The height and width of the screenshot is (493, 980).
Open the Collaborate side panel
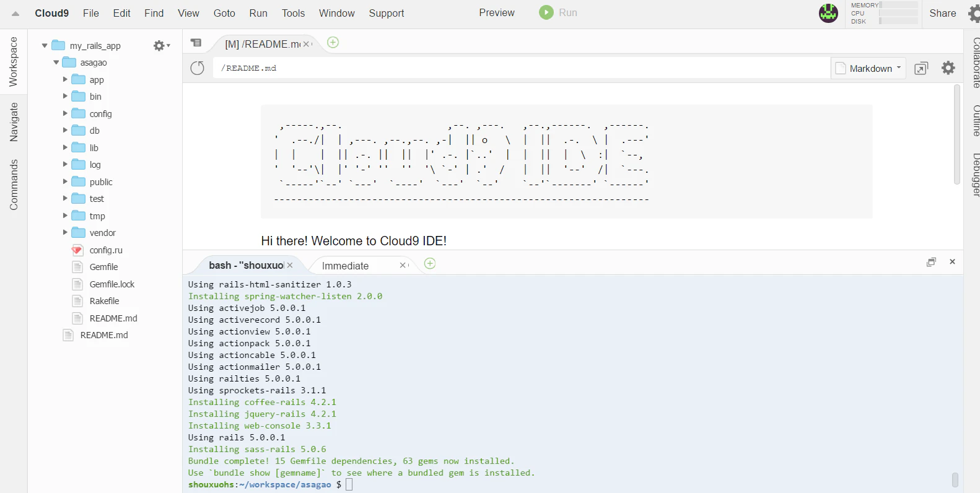pos(975,63)
